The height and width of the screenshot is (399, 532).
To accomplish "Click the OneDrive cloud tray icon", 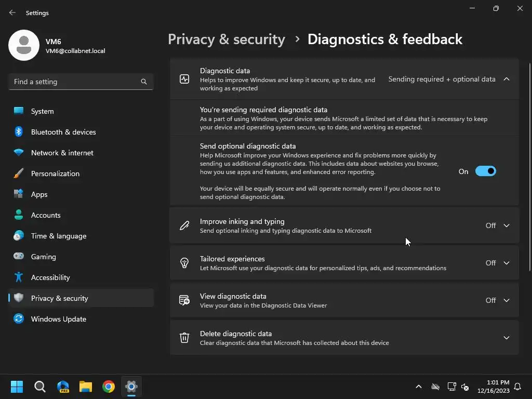I will [435, 387].
